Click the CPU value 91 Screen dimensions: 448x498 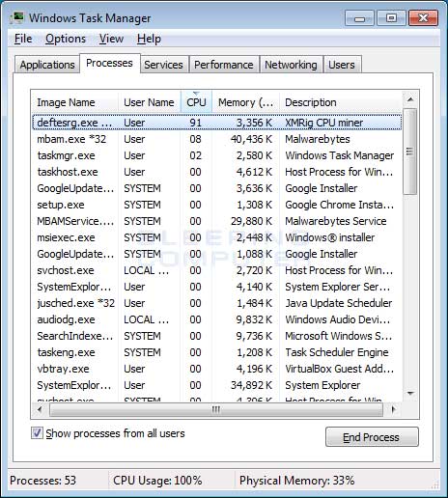[195, 123]
